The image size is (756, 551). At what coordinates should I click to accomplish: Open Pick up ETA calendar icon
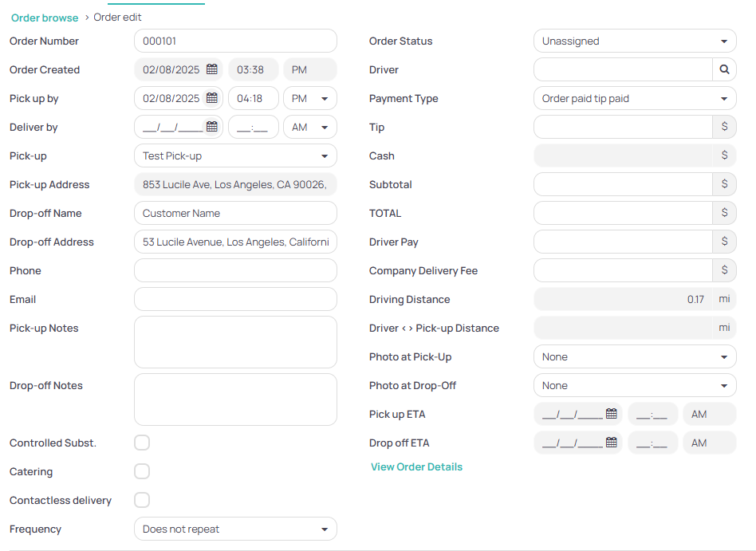(612, 414)
